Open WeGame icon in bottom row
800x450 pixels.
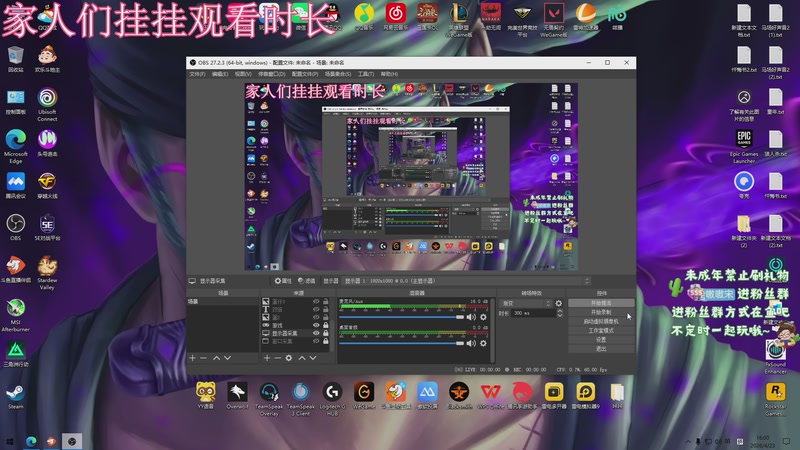364,395
